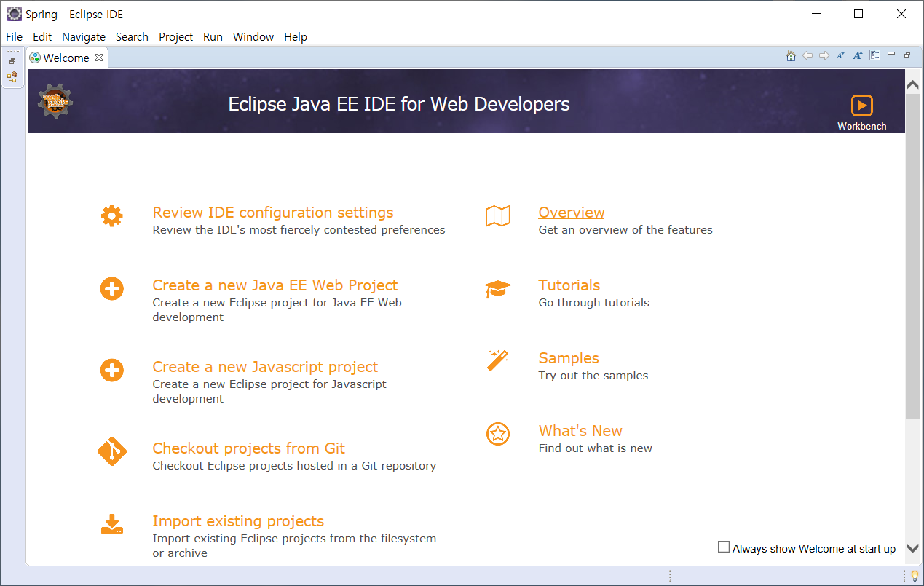
Task: Click Import existing projects link
Action: point(238,521)
